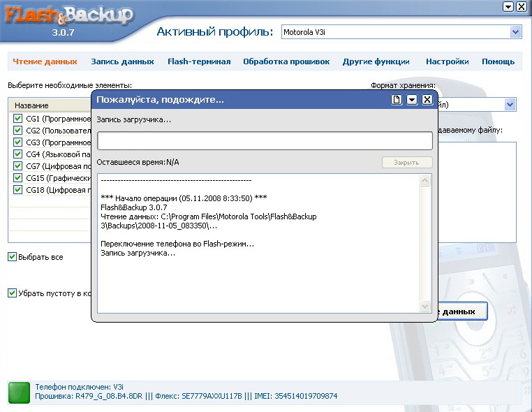This screenshot has width=532, height=412.
Task: Click the version number 3.0.7 under logo
Action: (x=63, y=33)
